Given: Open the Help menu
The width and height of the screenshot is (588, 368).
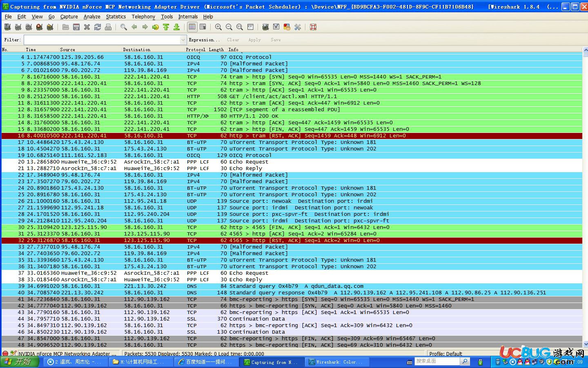Looking at the screenshot, I should 208,17.
